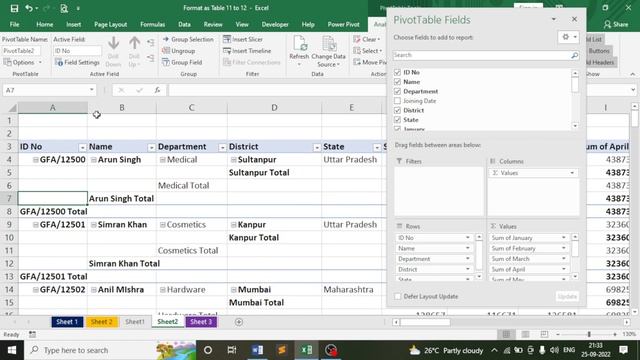
Task: Click the Save icon in title bar
Action: [14, 8]
